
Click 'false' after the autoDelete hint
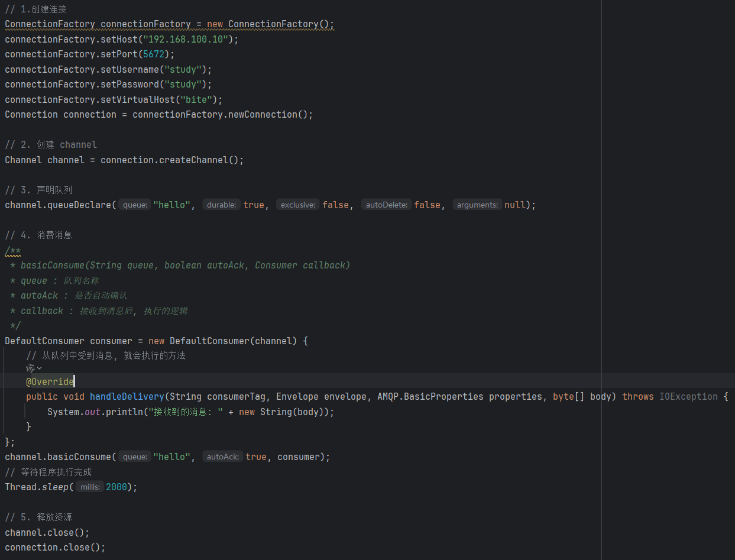(x=427, y=205)
